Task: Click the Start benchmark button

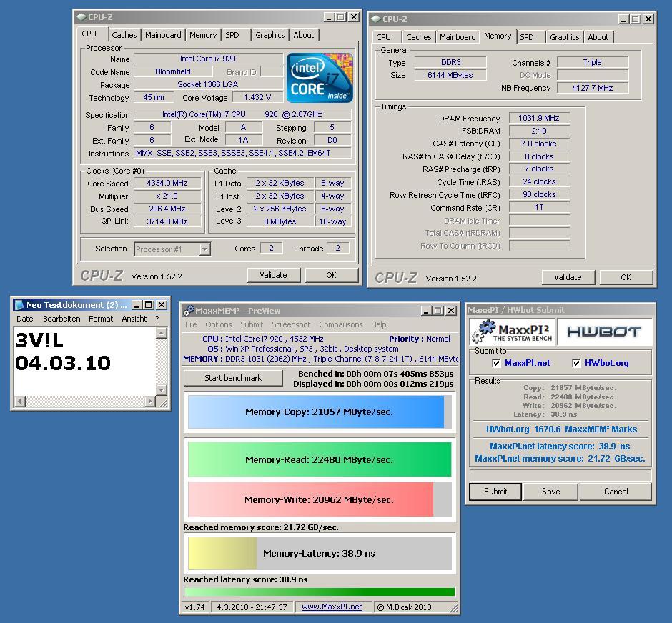Action: point(233,378)
